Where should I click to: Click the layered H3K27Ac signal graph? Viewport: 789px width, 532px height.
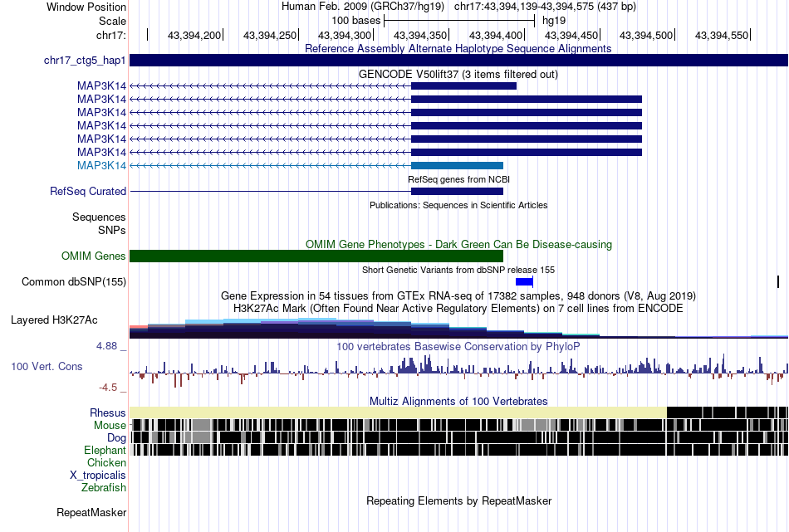458,329
